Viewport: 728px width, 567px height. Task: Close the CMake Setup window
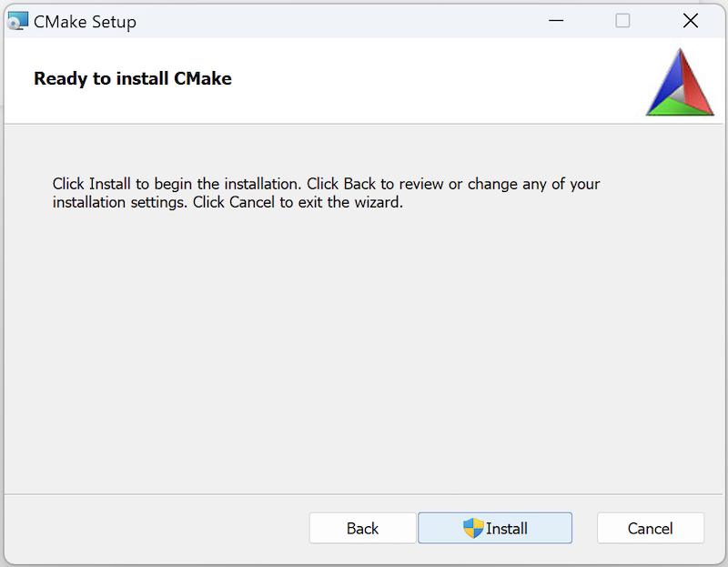coord(691,21)
